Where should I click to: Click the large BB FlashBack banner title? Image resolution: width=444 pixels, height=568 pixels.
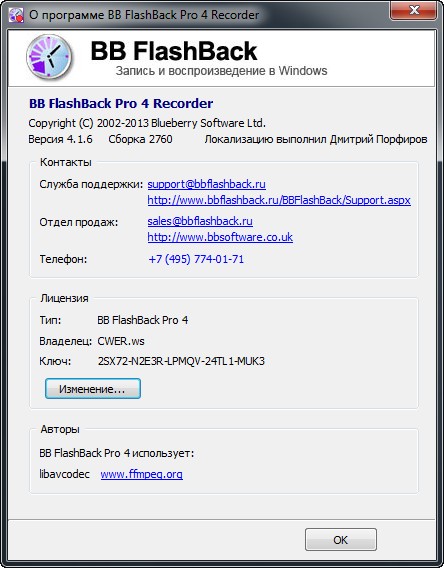tap(174, 51)
